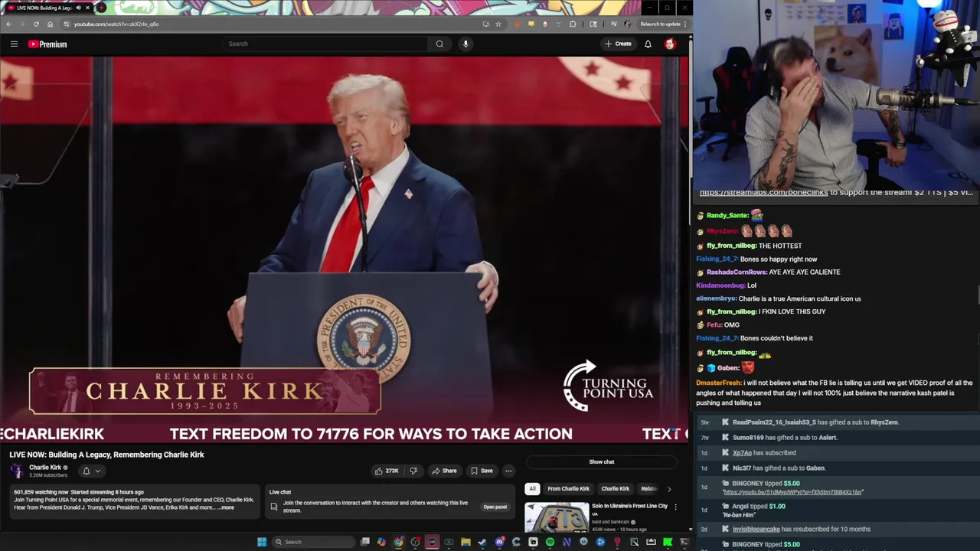Open the Windows Start menu

(x=262, y=542)
